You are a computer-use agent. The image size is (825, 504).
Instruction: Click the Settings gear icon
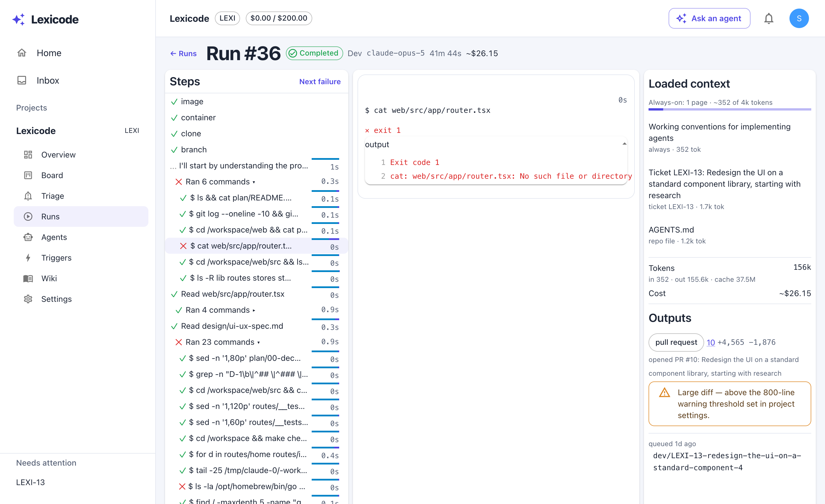[x=28, y=299]
